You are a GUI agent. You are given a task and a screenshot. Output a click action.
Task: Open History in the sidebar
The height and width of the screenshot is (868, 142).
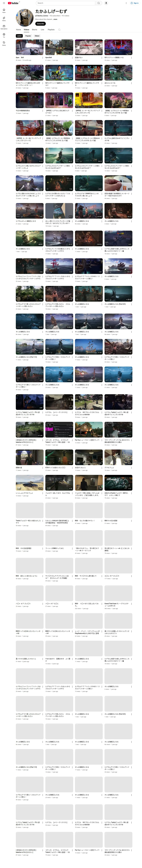(x=4, y=43)
